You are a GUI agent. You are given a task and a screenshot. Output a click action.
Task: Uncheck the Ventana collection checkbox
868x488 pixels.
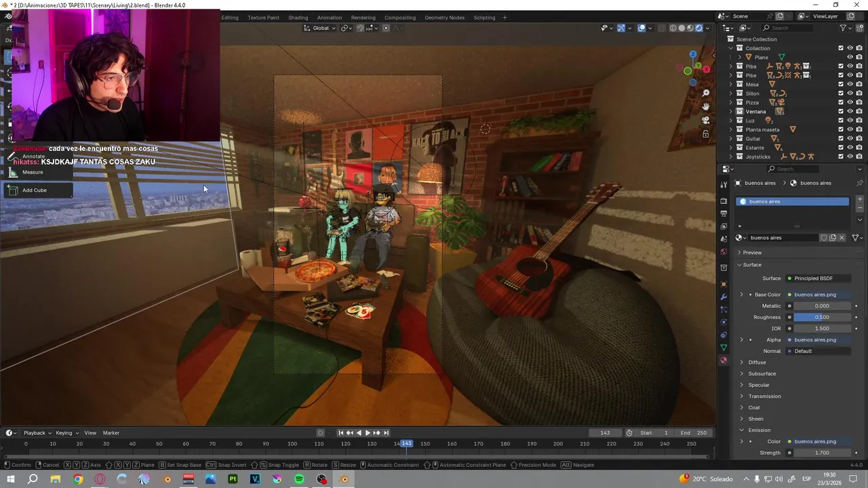pyautogui.click(x=841, y=111)
